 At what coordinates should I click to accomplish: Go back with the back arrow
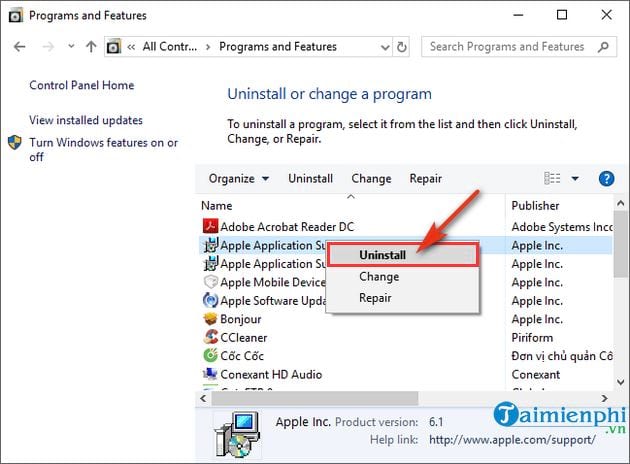(x=20, y=47)
